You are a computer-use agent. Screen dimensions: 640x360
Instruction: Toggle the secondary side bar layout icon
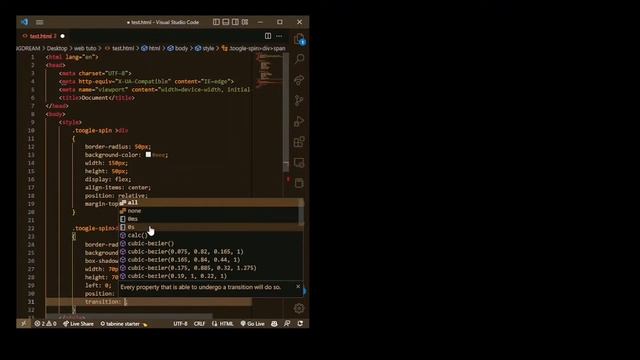(235, 22)
